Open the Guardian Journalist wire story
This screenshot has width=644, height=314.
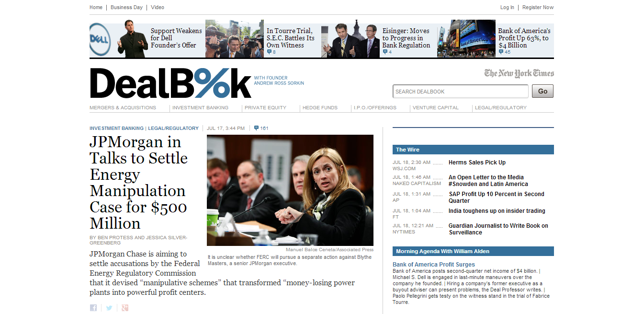pyautogui.click(x=498, y=229)
